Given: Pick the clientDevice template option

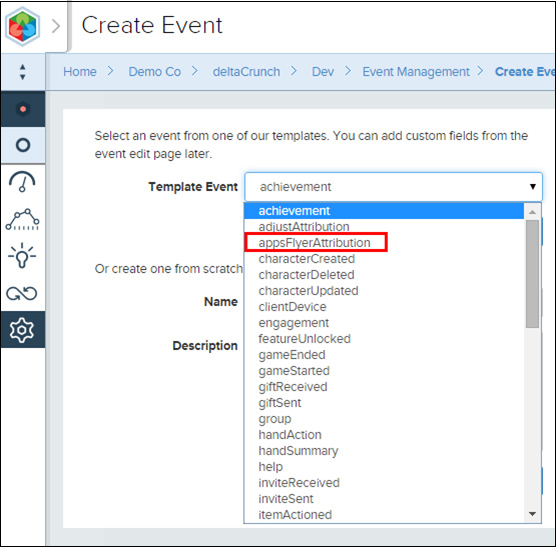Looking at the screenshot, I should click(x=292, y=307).
